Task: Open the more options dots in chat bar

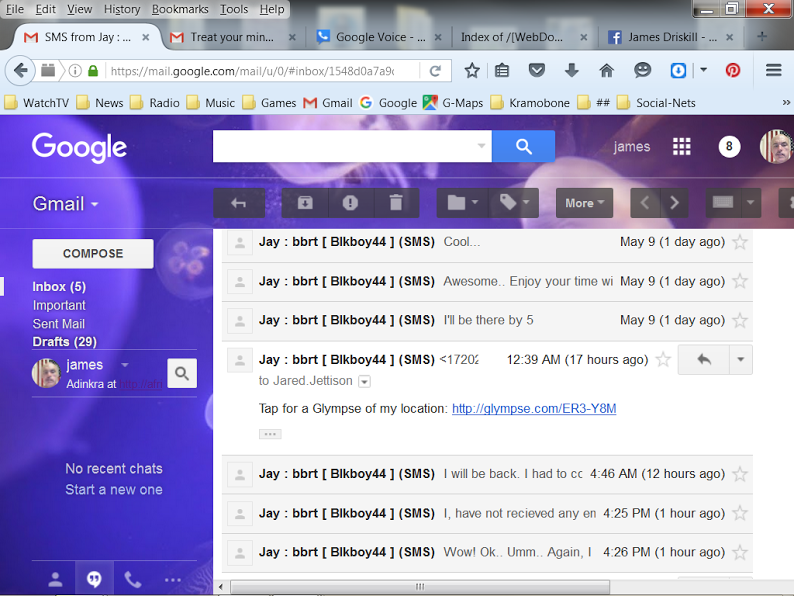Action: pos(173,579)
